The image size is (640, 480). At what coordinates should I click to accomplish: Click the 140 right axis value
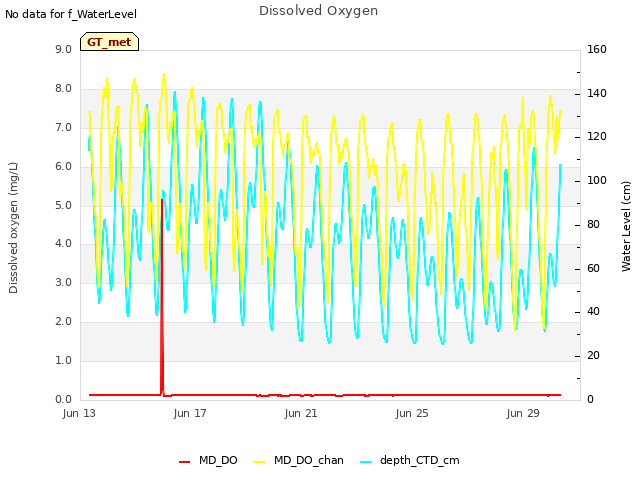click(x=597, y=93)
